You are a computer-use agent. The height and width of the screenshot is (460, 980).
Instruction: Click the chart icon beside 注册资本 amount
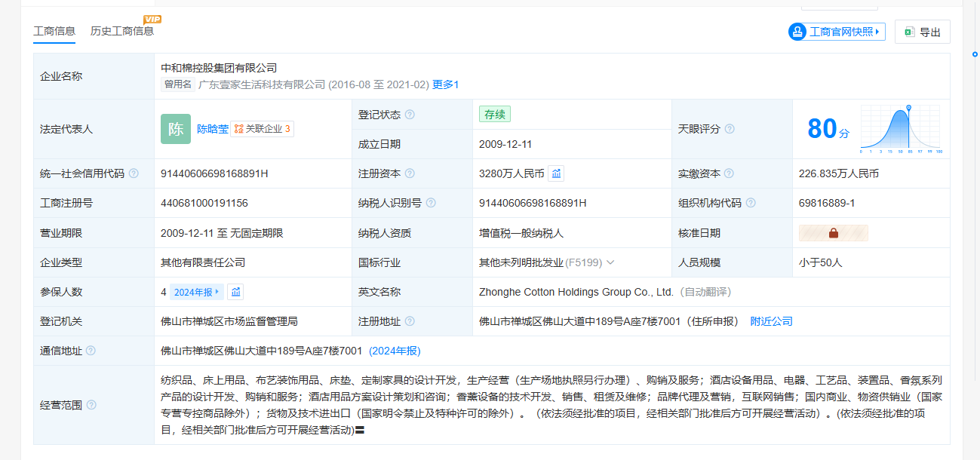coord(556,173)
